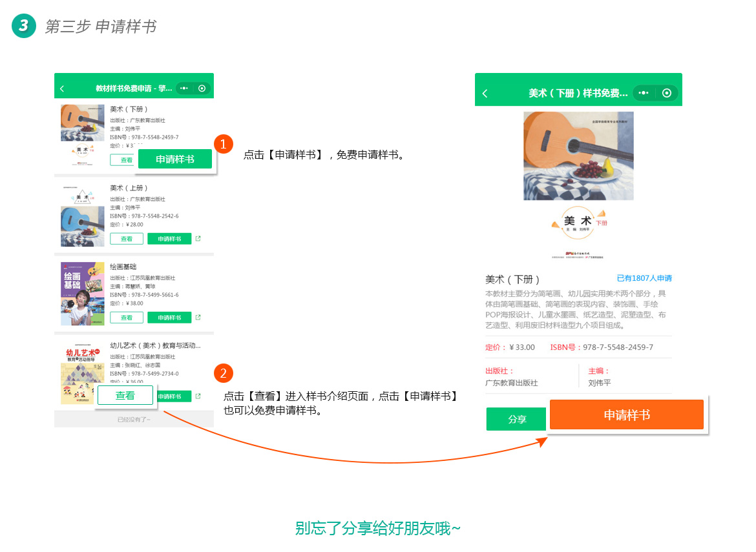Open 幼儿艺术 cover thumbnail

click(x=83, y=373)
